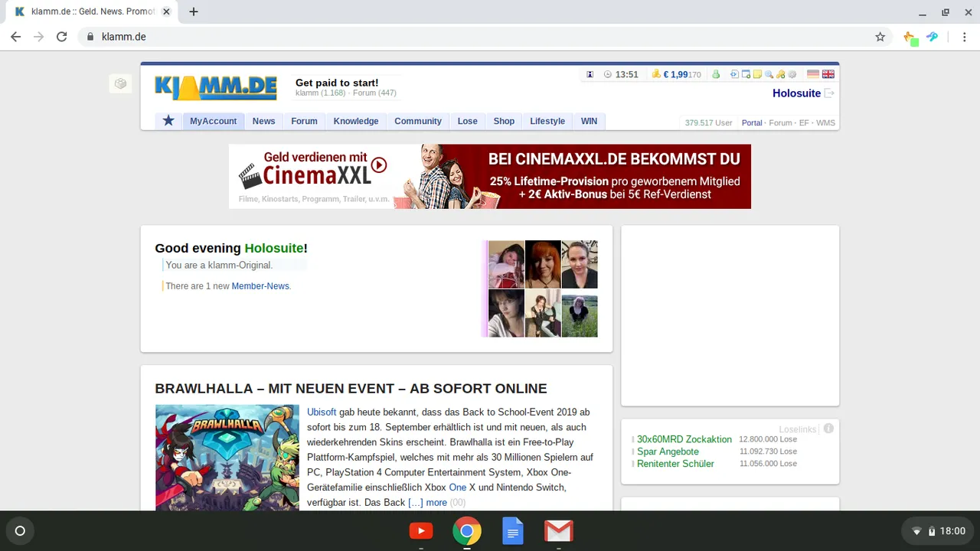Click the 379.517 User counter
Viewport: 980px width, 551px height.
point(708,123)
